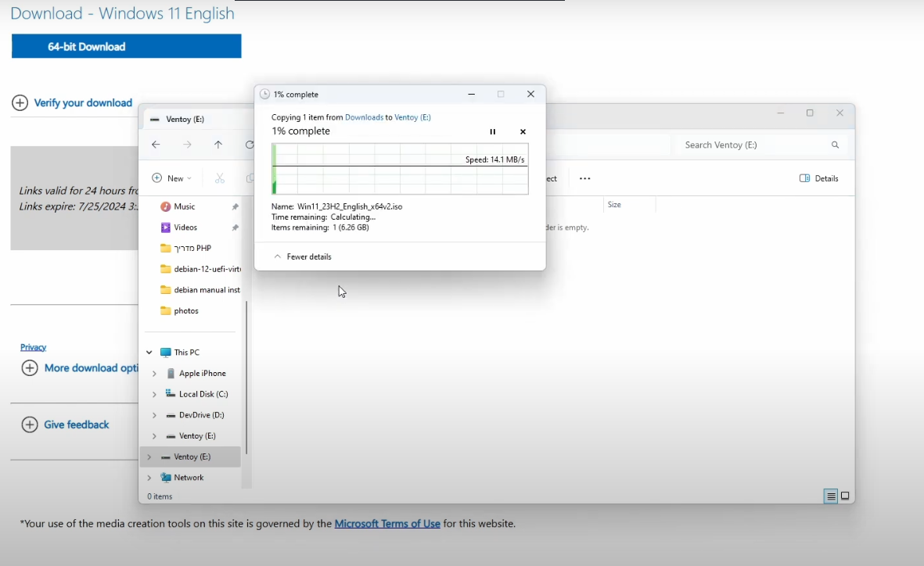Click the 0 items status bar text
The image size is (924, 566).
point(160,496)
